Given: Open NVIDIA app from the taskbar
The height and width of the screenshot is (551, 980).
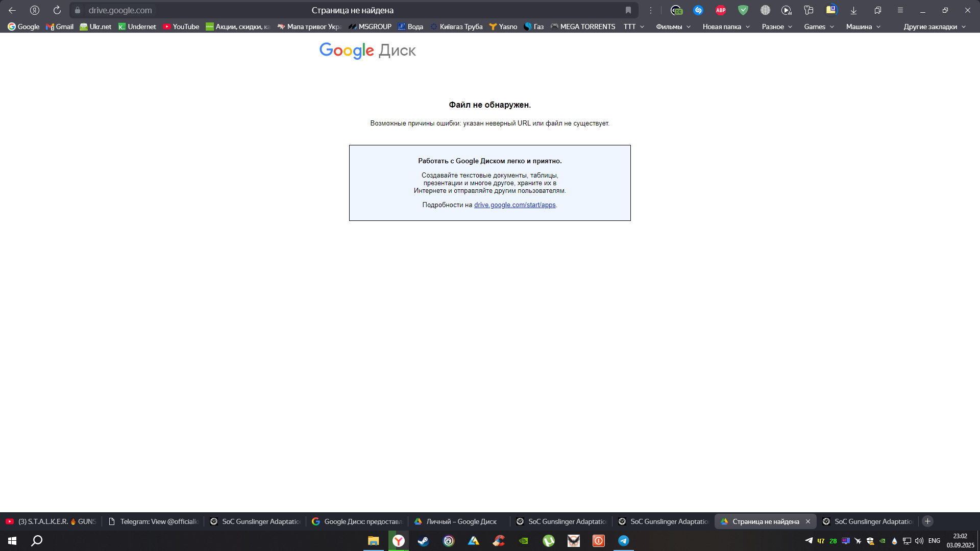Looking at the screenshot, I should [524, 541].
